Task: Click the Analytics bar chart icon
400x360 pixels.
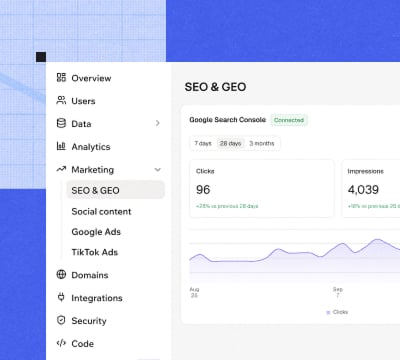Action: [61, 146]
